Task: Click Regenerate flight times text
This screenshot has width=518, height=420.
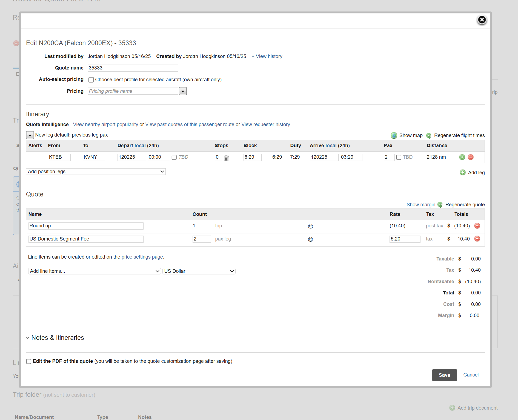Action: [459, 135]
